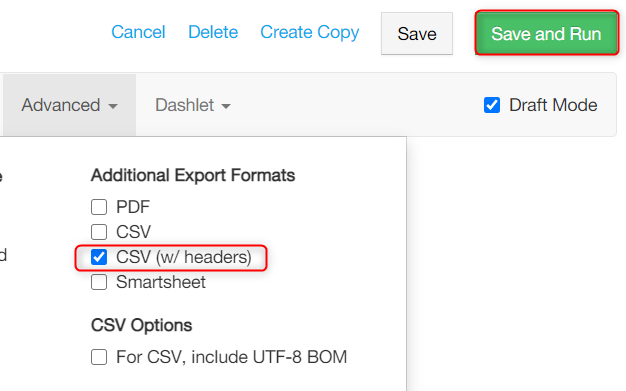The width and height of the screenshot is (626, 391).
Task: Open the Dashlet dropdown menu
Action: click(x=193, y=105)
